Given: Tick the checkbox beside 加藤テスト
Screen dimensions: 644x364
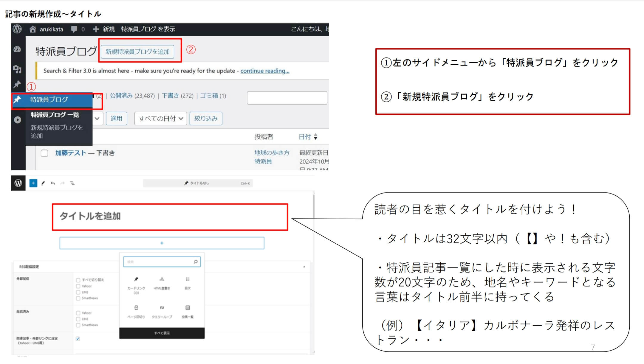Looking at the screenshot, I should pyautogui.click(x=44, y=153).
